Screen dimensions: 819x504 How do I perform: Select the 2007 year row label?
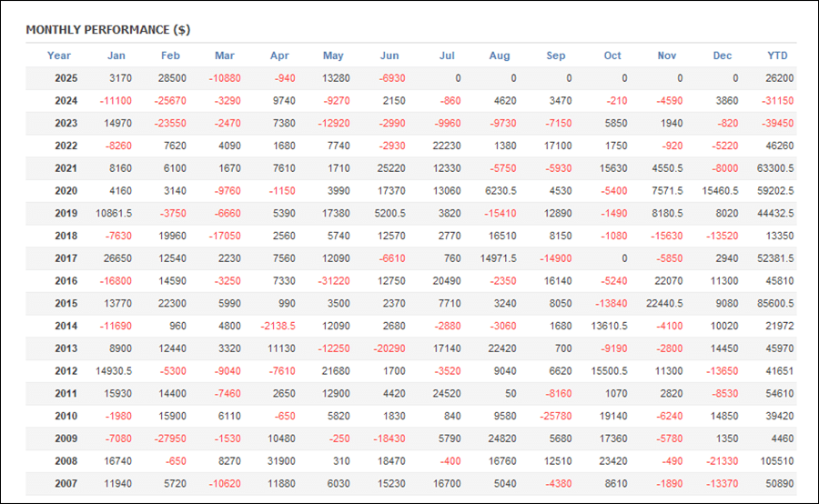pos(66,484)
